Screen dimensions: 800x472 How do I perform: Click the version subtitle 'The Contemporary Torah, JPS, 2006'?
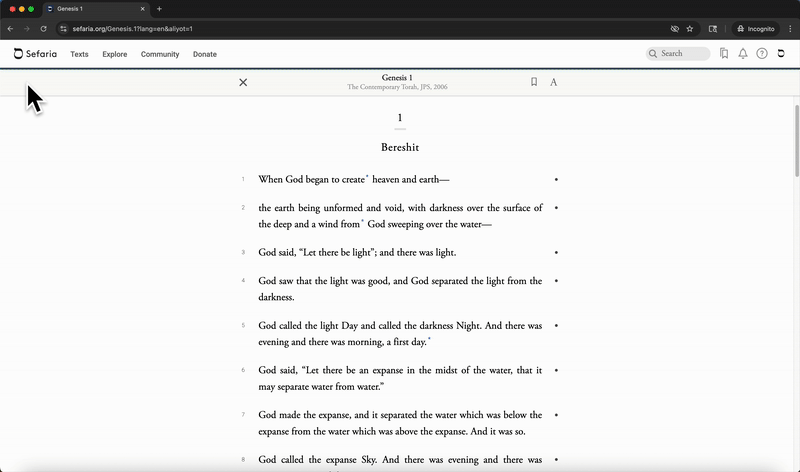click(x=397, y=87)
